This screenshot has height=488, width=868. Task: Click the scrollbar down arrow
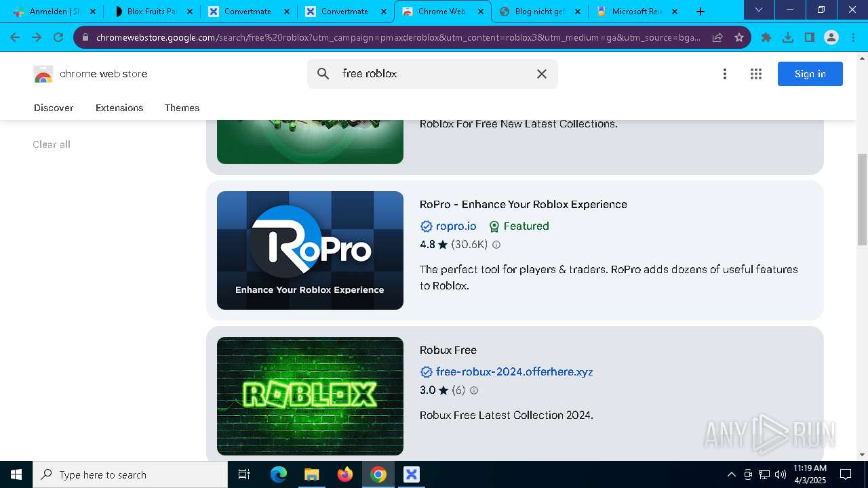click(863, 455)
